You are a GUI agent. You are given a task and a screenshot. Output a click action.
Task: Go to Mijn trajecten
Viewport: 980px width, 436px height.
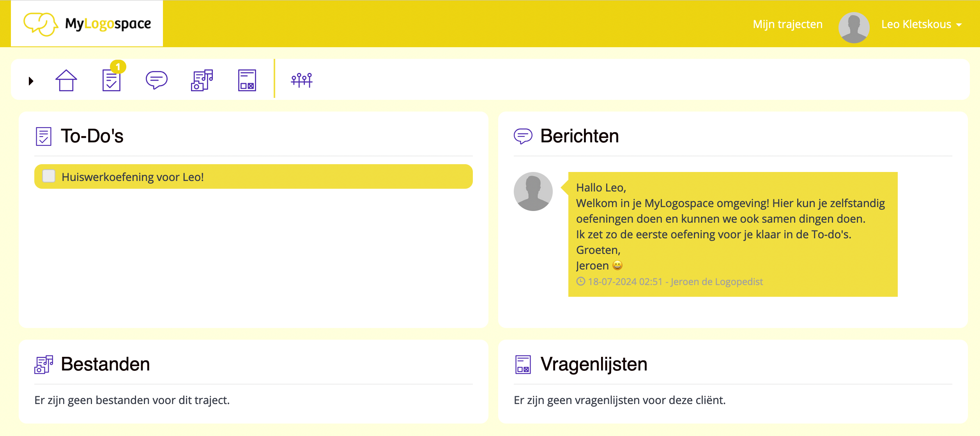point(787,24)
